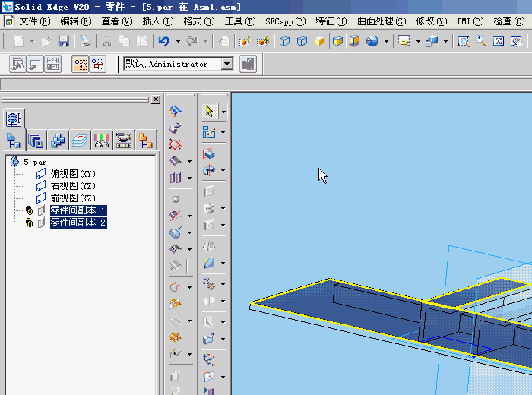The height and width of the screenshot is (395, 532).
Task: Open the 插入(I) menu
Action: (158, 21)
